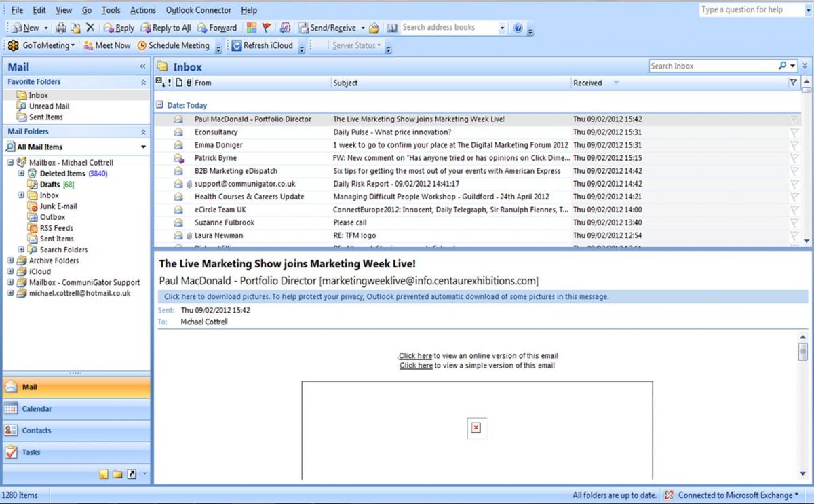Open the Tools menu
Viewport: 814px width, 504px height.
click(x=111, y=10)
